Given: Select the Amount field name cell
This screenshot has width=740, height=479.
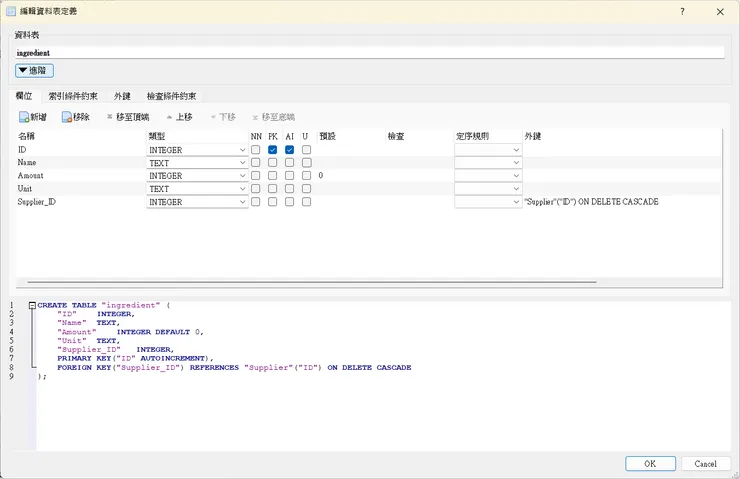Looking at the screenshot, I should click(81, 176).
